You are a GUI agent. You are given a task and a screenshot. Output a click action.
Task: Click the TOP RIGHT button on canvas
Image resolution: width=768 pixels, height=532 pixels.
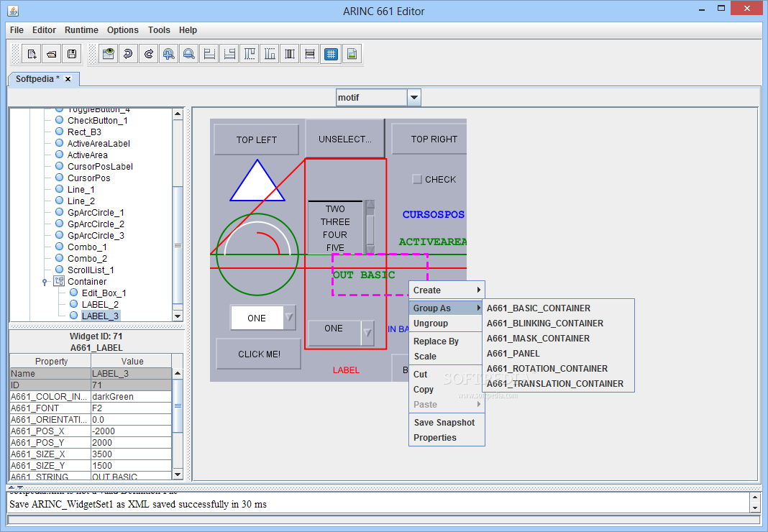coord(429,139)
